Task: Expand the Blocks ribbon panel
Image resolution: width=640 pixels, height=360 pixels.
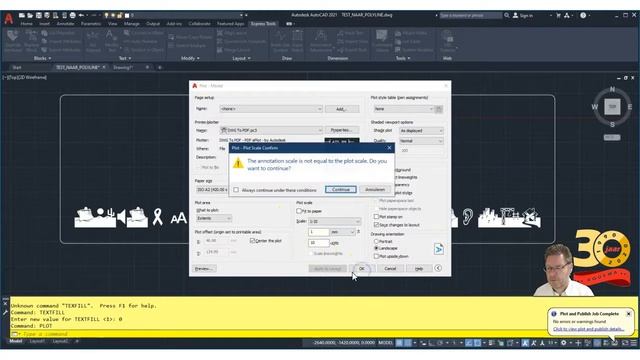Action: [x=42, y=58]
